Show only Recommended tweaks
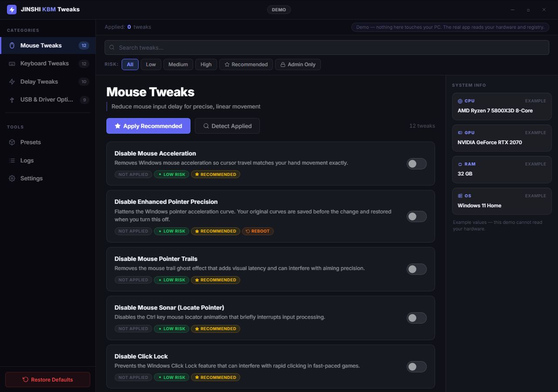The image size is (558, 392). tap(246, 64)
